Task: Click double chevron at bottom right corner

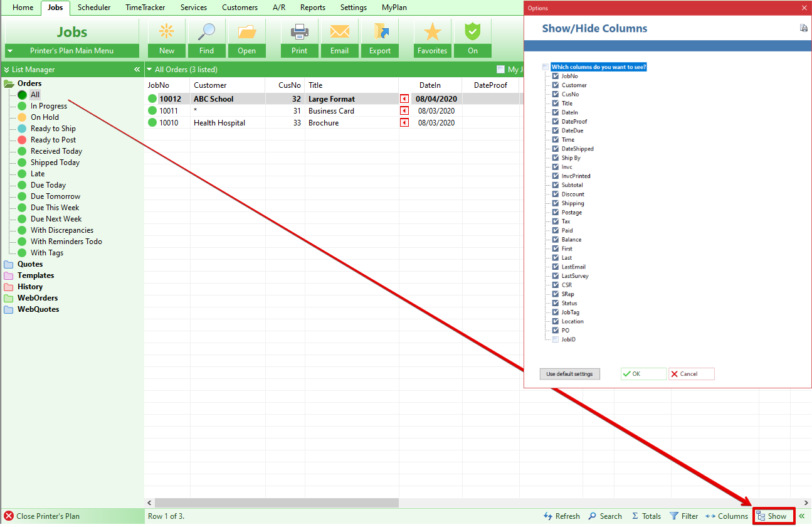Action: coord(802,516)
